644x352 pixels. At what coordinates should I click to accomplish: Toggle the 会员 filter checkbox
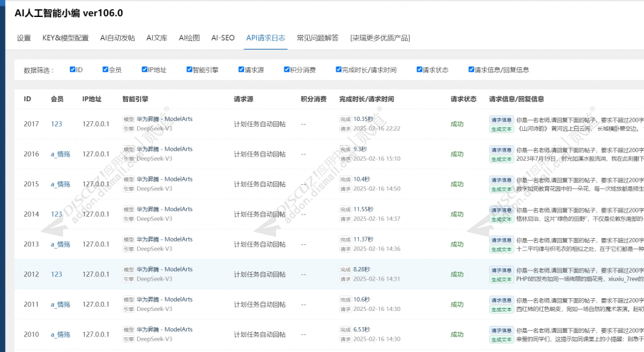pos(105,69)
